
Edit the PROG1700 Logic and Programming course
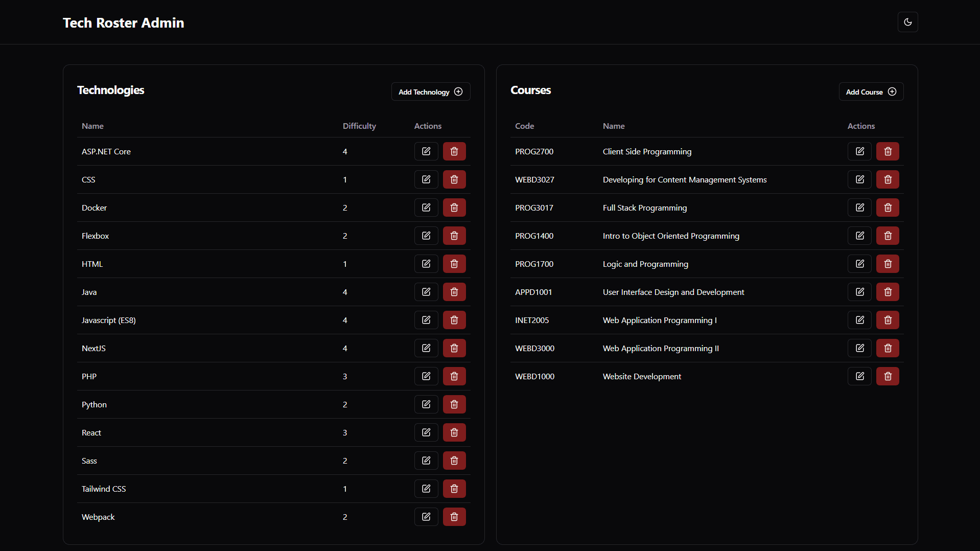tap(859, 264)
